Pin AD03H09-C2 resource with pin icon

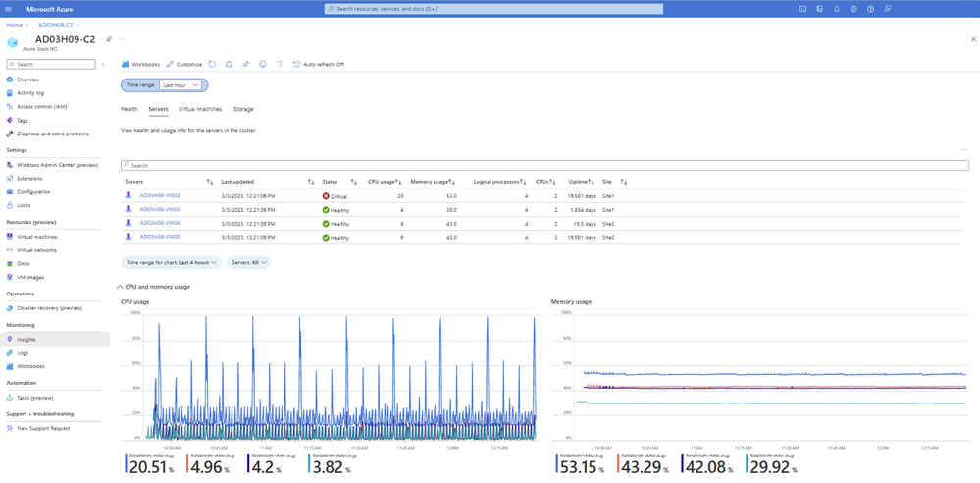109,39
